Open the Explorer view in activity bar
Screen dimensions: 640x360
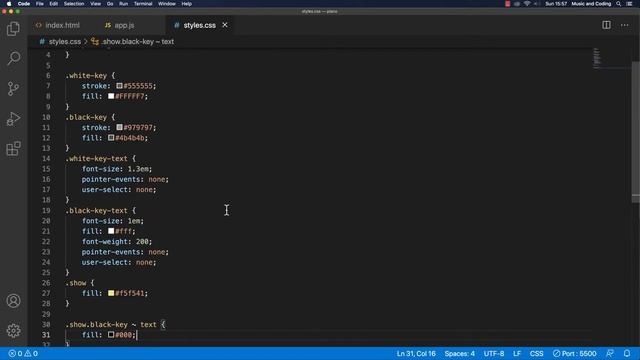point(13,29)
